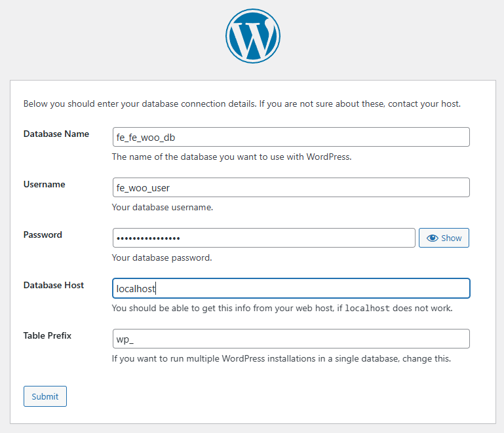Click the "Password" label
Screen dimensions: 504x433
click(x=43, y=235)
